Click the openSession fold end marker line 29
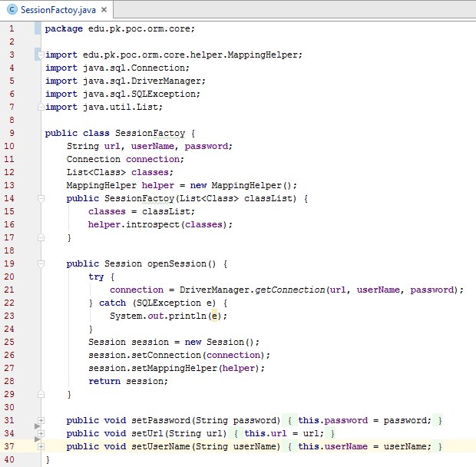This screenshot has width=476, height=467. [x=41, y=394]
